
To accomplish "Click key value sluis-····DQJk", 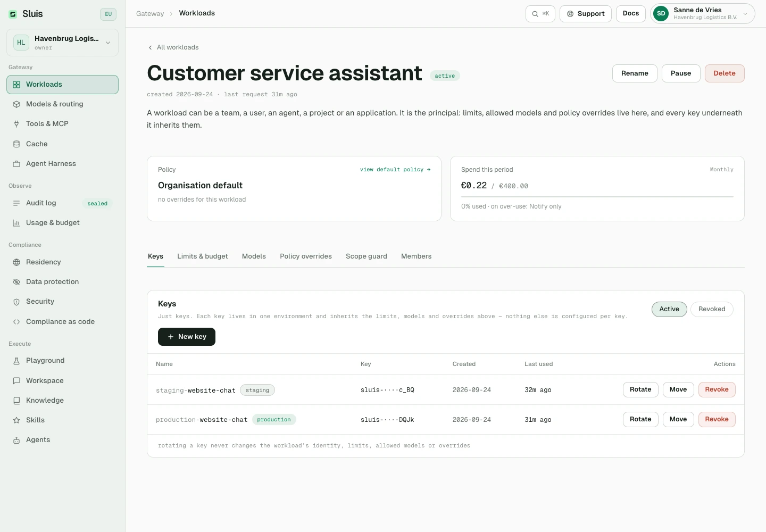I will 387,420.
